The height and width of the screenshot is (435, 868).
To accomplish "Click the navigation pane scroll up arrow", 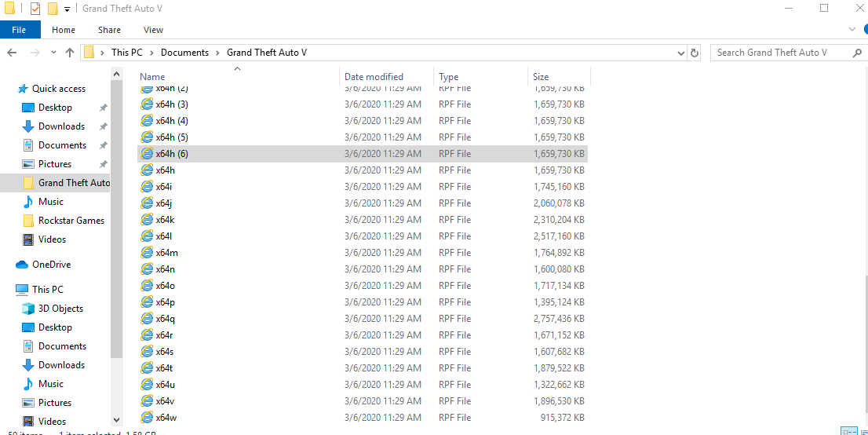I will [116, 74].
